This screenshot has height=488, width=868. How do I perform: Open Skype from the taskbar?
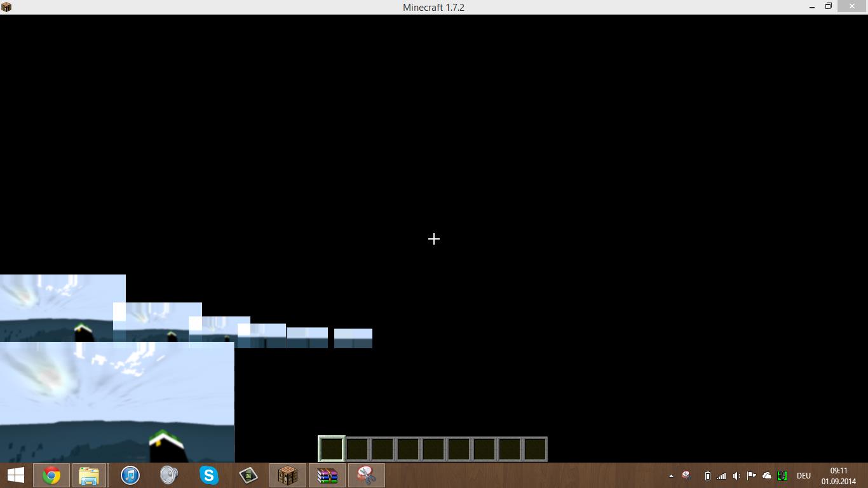208,475
